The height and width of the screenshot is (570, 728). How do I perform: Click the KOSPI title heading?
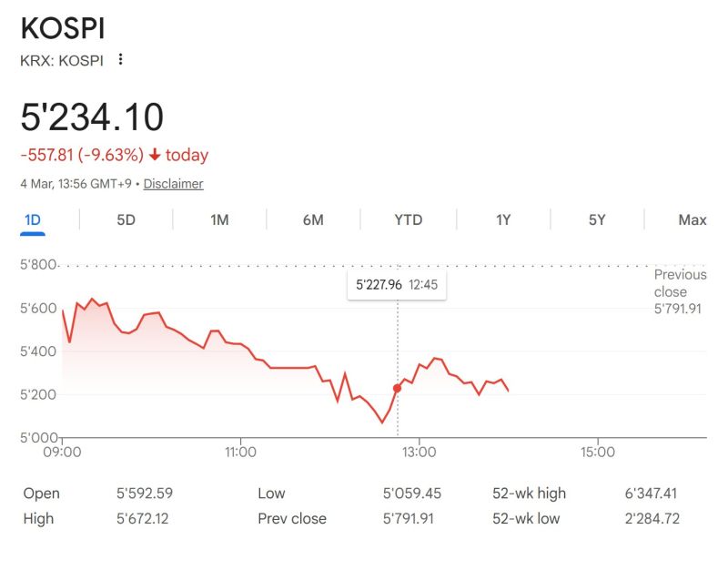[x=64, y=28]
